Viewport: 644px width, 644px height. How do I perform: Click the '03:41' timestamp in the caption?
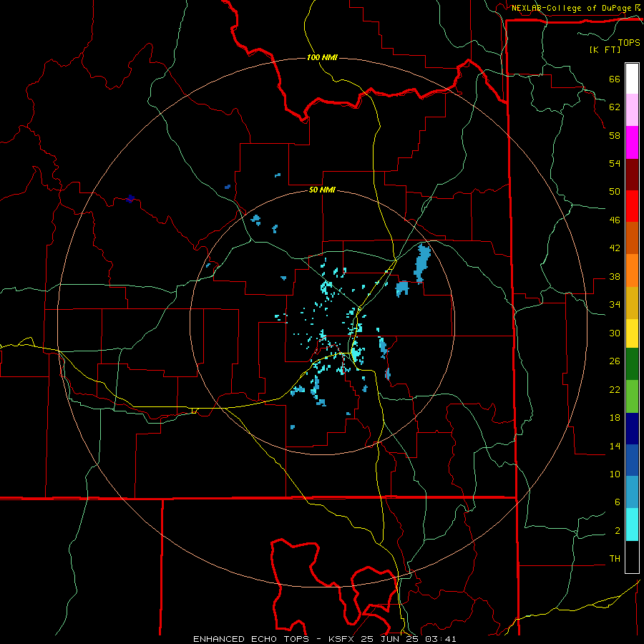pos(441,639)
